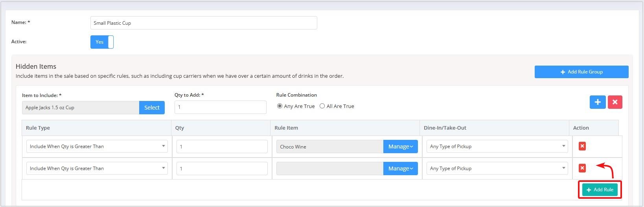Click the red X to remove rule group
Image resolution: width=644 pixels, height=207 pixels.
615,102
